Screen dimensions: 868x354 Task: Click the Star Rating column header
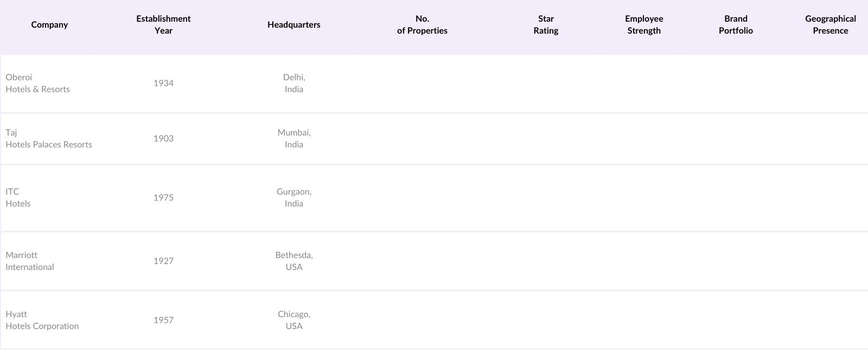pos(546,25)
